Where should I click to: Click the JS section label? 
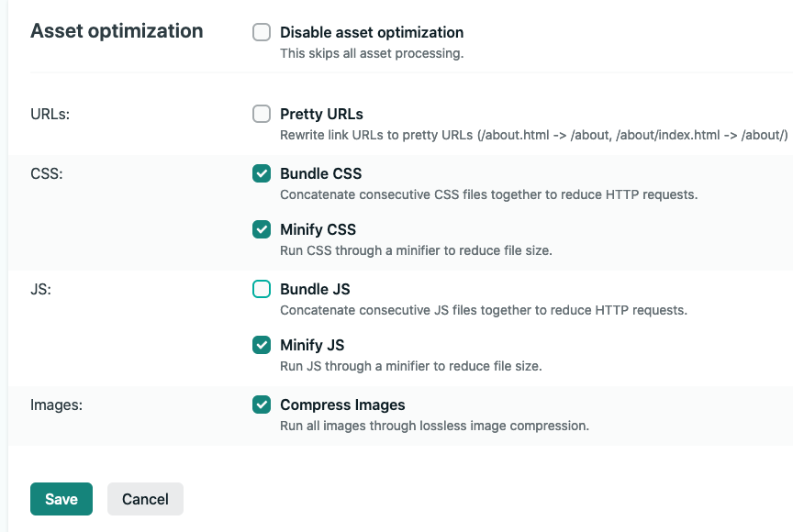tap(39, 289)
